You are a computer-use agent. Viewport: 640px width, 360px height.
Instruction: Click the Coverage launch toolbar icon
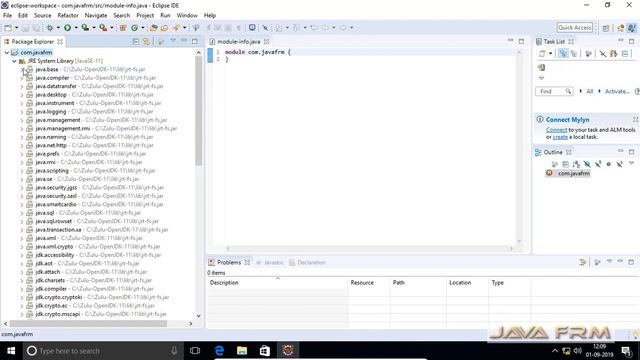85,28
